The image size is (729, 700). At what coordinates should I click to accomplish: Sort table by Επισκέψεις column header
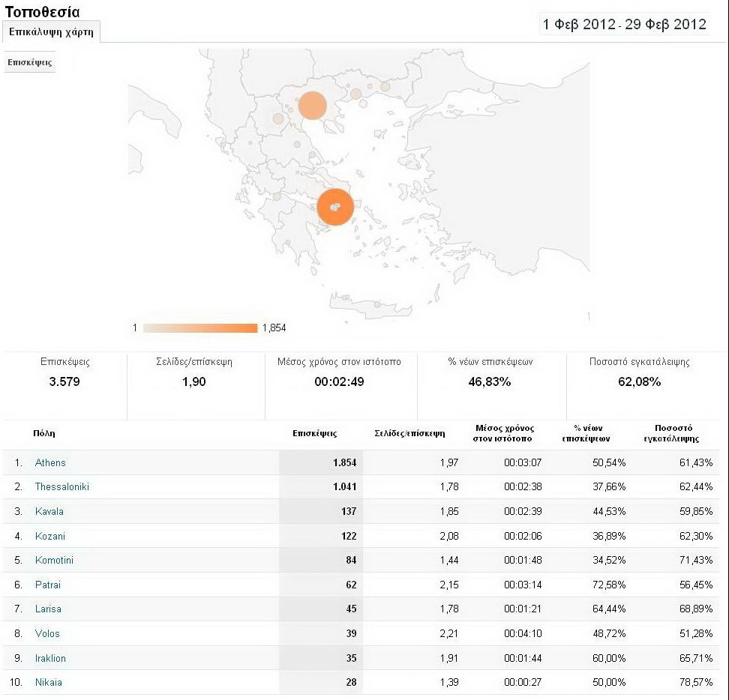coord(315,433)
